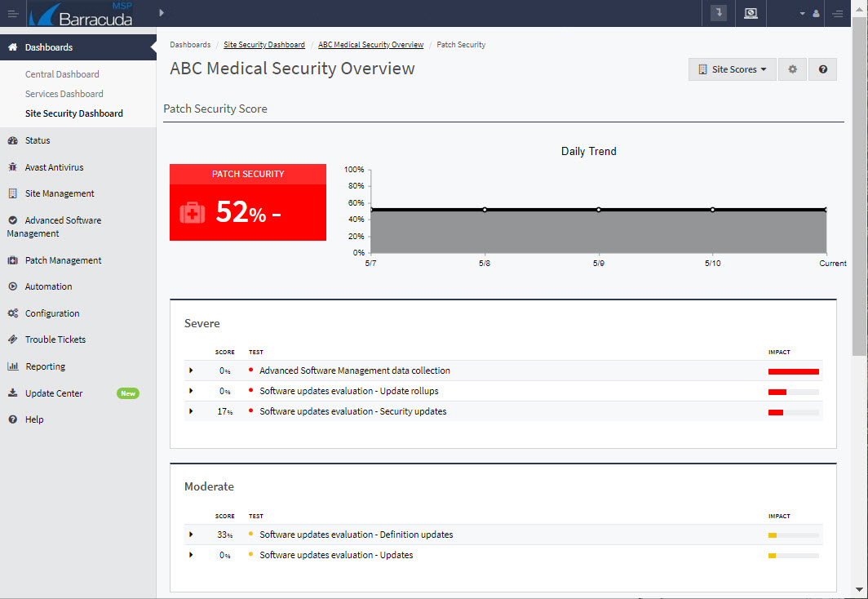Click the small arrow right of the Barracuda logo
The height and width of the screenshot is (599, 868).
pyautogui.click(x=161, y=12)
